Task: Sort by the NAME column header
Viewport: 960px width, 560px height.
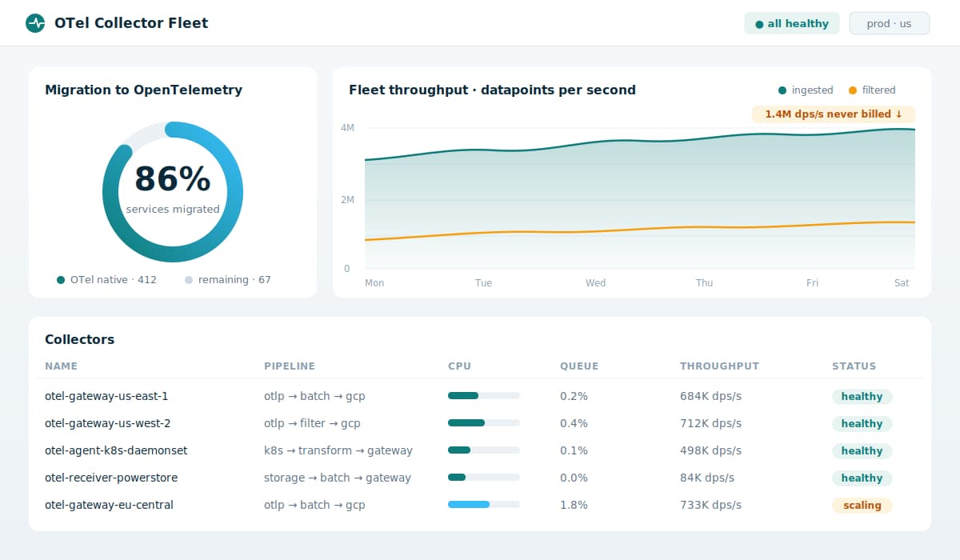Action: [62, 366]
